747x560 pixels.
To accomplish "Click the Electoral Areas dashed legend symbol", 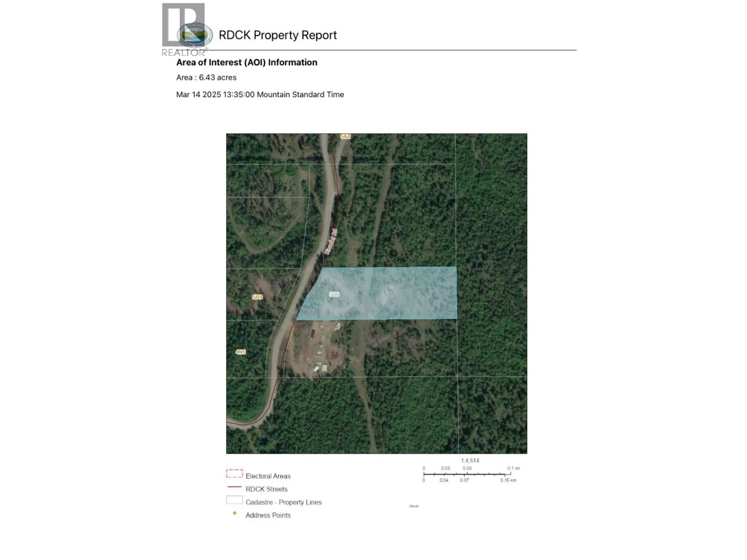I will click(x=234, y=474).
